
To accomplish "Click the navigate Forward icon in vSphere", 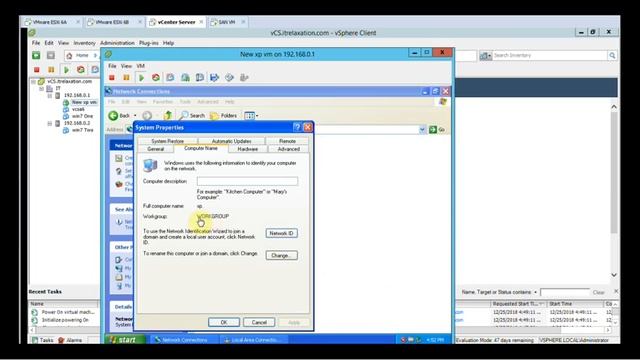I will 51,55.
